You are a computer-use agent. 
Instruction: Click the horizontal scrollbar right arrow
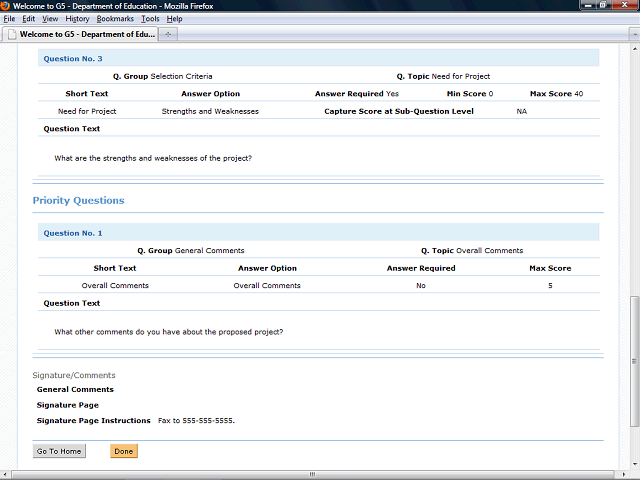[x=623, y=475]
